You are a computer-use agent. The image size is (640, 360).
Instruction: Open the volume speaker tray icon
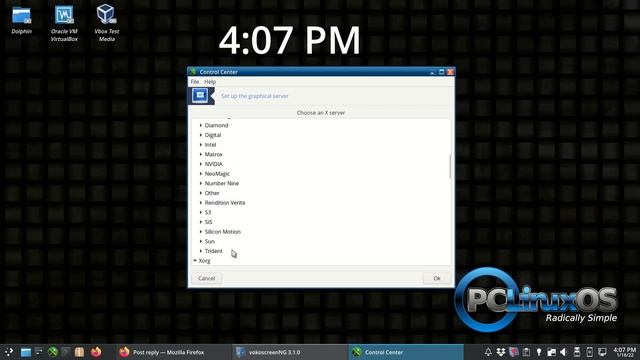tap(564, 352)
